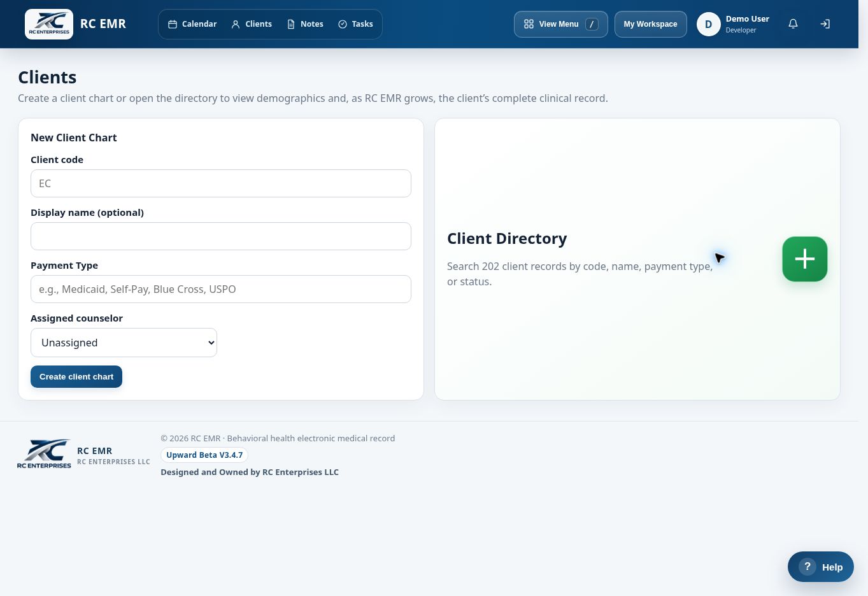This screenshot has width=868, height=596.
Task: Click the question mark icon in Help
Action: tap(808, 567)
